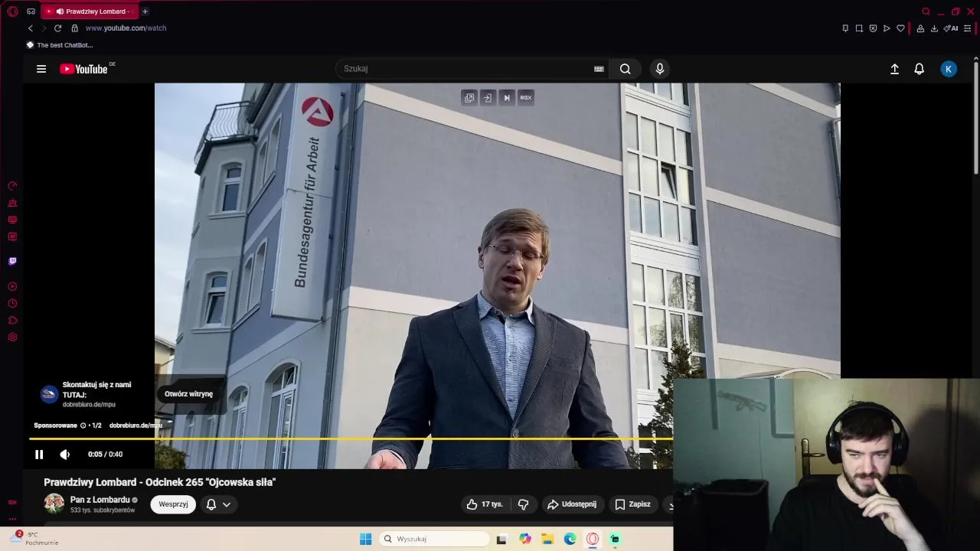Screen dimensions: 980x551
Task: Open sidebar three-dots more options
Action: [12, 519]
